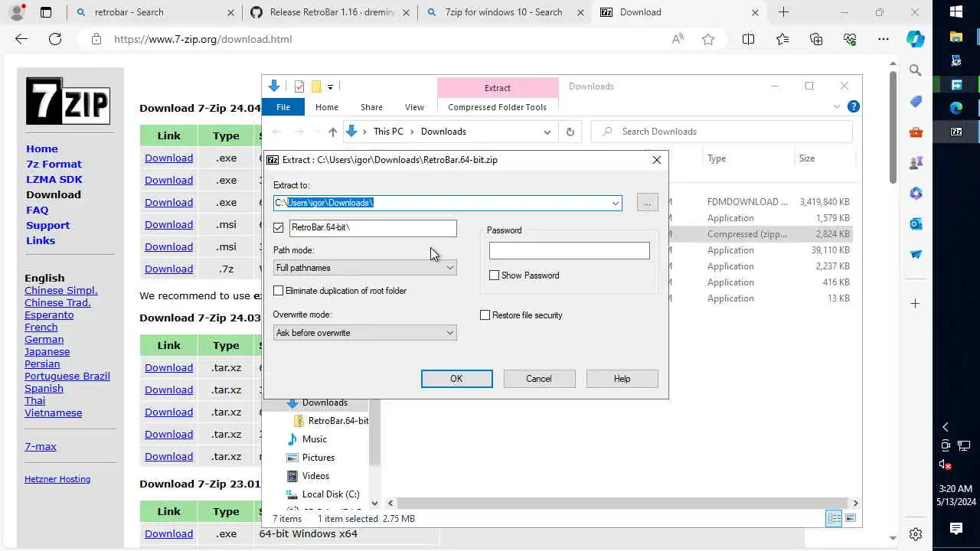The width and height of the screenshot is (980, 551).
Task: Open Edge sidebar Shopping tag icon
Action: pos(916,101)
